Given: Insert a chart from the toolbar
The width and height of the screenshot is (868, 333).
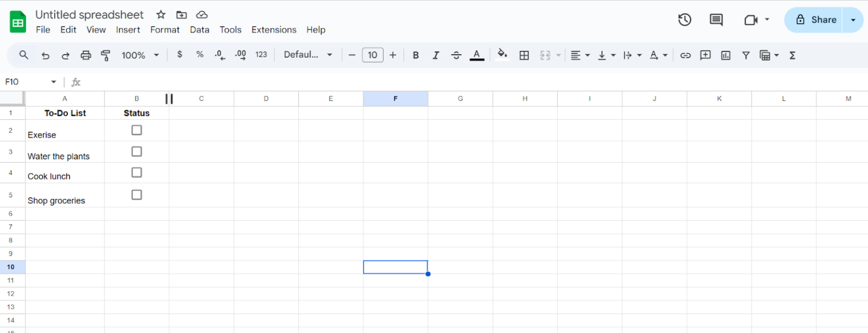Looking at the screenshot, I should click(x=725, y=55).
